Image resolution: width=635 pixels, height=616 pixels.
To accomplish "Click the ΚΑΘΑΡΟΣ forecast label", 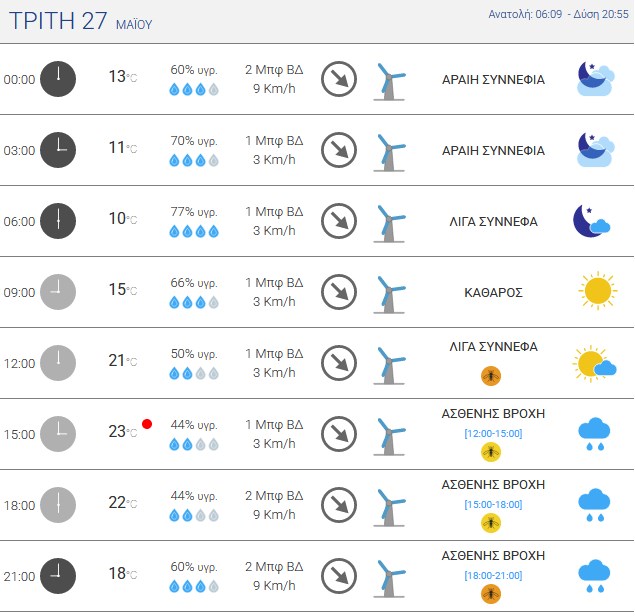I will click(493, 292).
